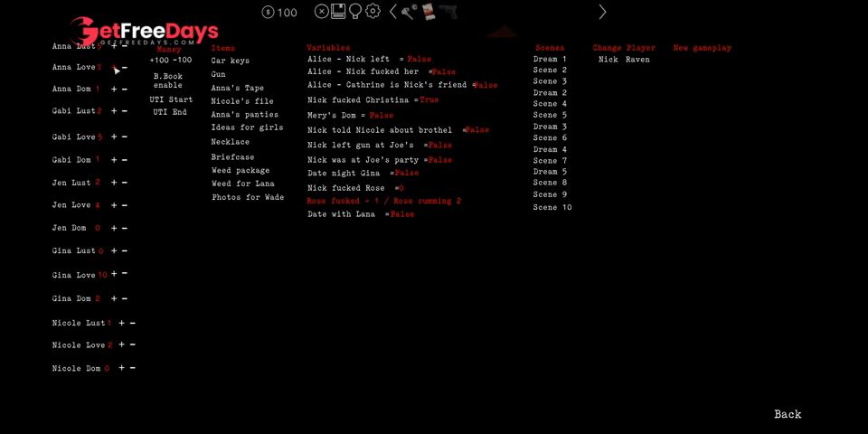Toggle 'Nick left gun at Joe's' variable
Viewport: 868px width, 434px height.
[380, 145]
